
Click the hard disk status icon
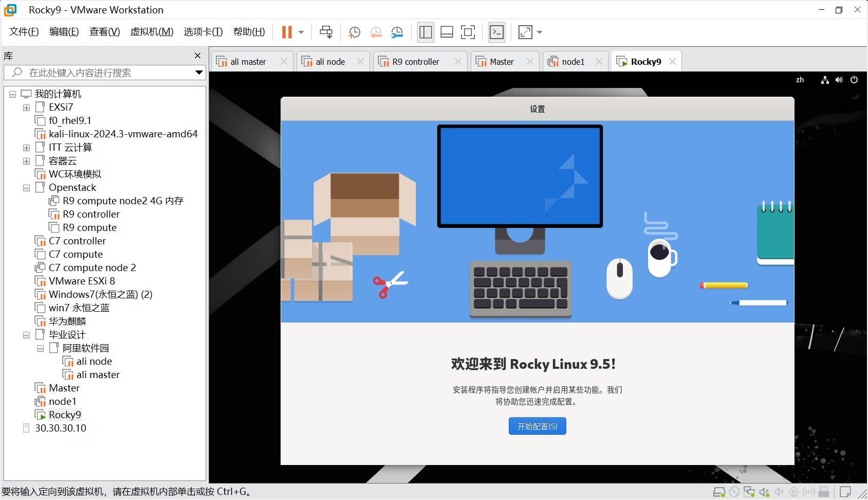719,492
